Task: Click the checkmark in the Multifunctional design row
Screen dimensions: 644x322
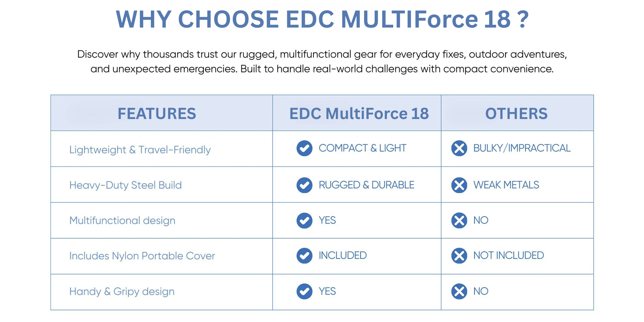Action: [304, 221]
